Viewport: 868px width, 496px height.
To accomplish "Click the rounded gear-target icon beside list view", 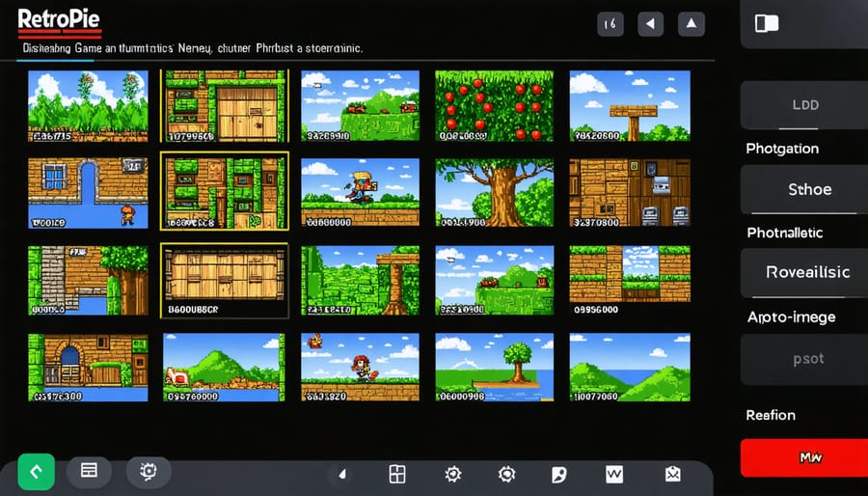I will click(149, 471).
